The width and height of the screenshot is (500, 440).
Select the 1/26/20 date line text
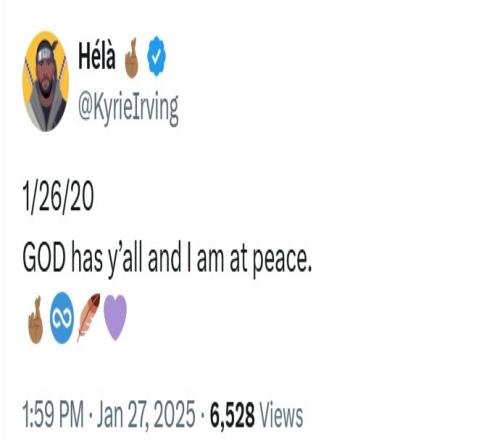tap(58, 197)
